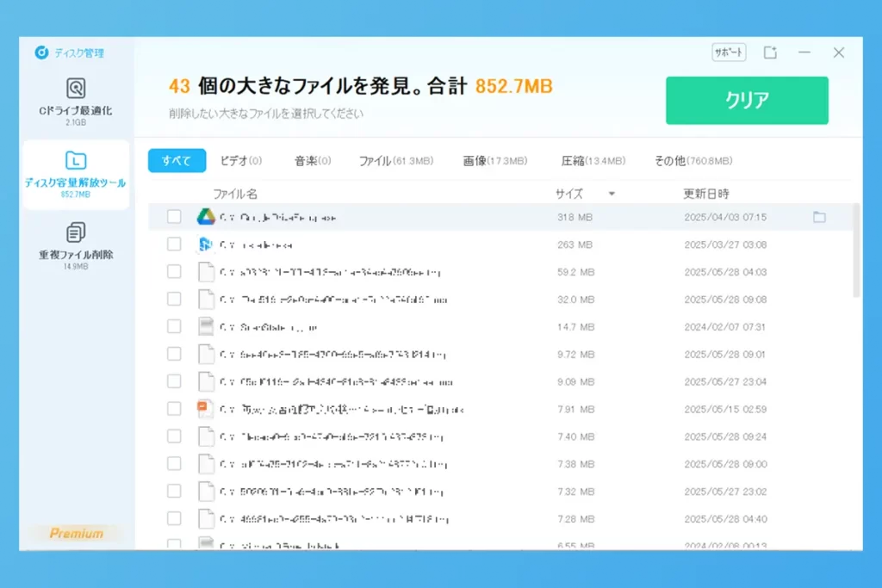Toggle the サイズ sort arrow
The height and width of the screenshot is (588, 882).
click(612, 194)
